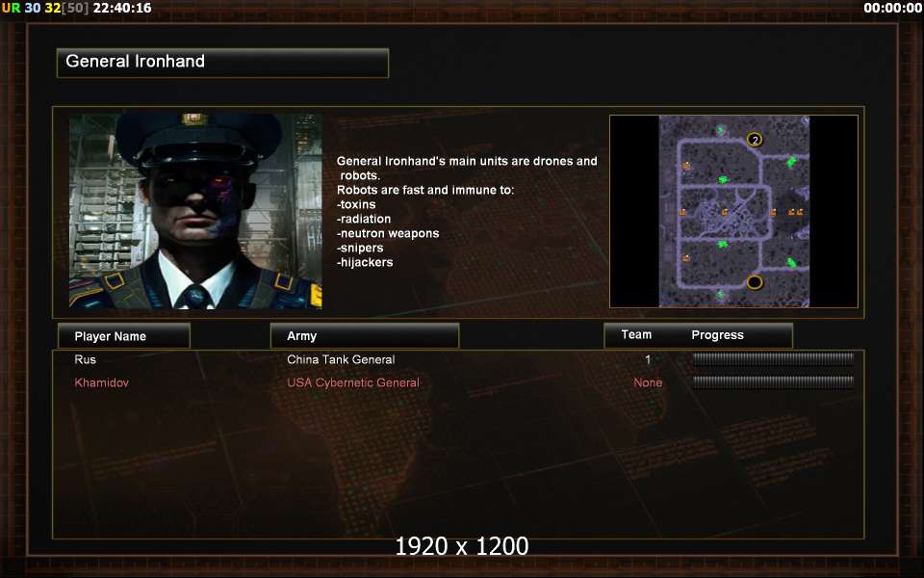Click start position 2 marker on minimap
This screenshot has height=578, width=924.
point(755,140)
